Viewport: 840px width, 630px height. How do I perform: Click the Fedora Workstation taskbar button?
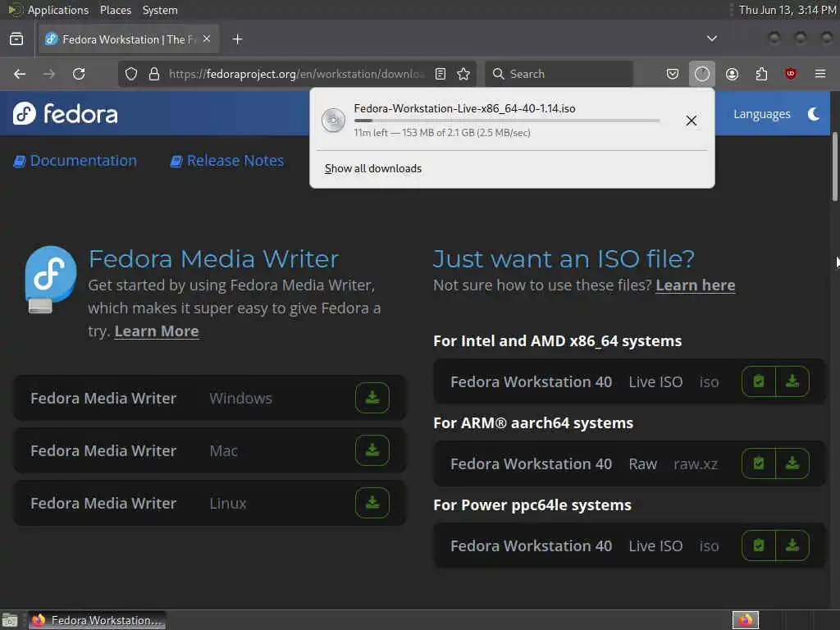97,620
